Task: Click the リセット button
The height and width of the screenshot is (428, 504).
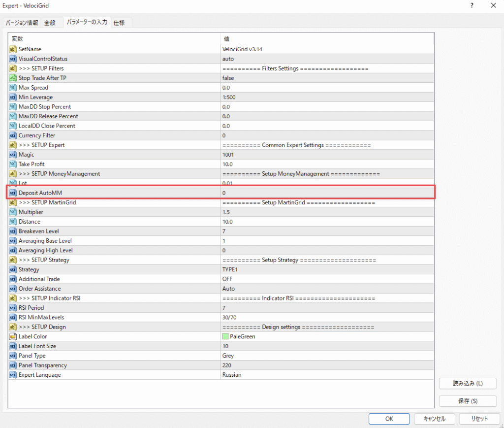Action: click(x=479, y=419)
